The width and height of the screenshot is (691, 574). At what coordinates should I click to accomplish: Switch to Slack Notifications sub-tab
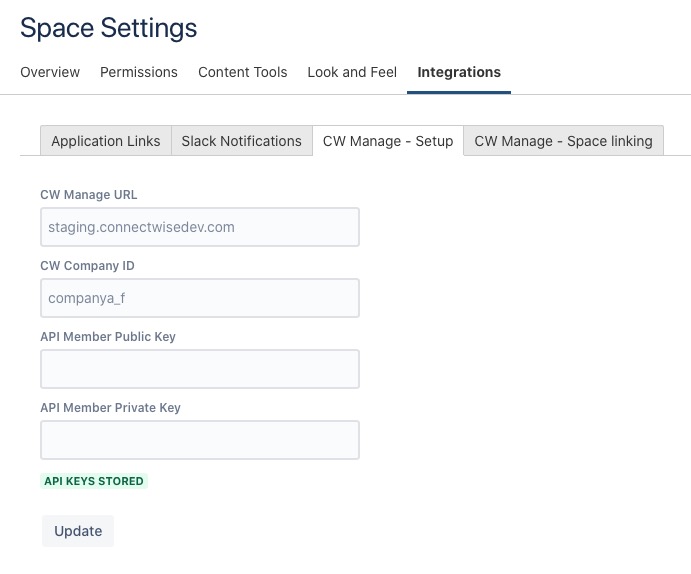coord(241,141)
